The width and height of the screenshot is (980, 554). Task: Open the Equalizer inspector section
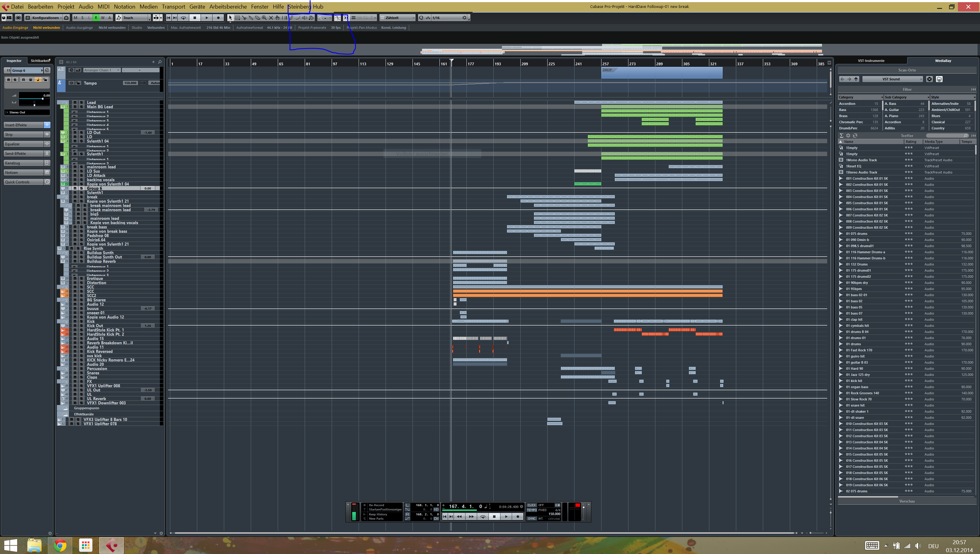24,144
